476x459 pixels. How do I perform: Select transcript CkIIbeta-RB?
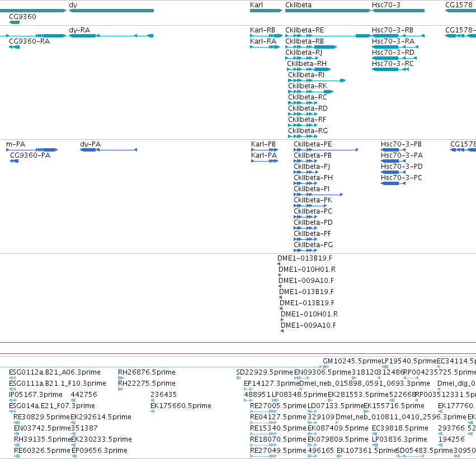(311, 47)
